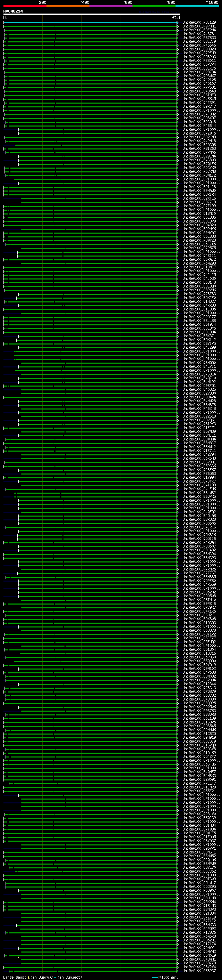Select the UniRef100_B4FUH2 label
Viewport: 222px width, 980px height.
199,114
